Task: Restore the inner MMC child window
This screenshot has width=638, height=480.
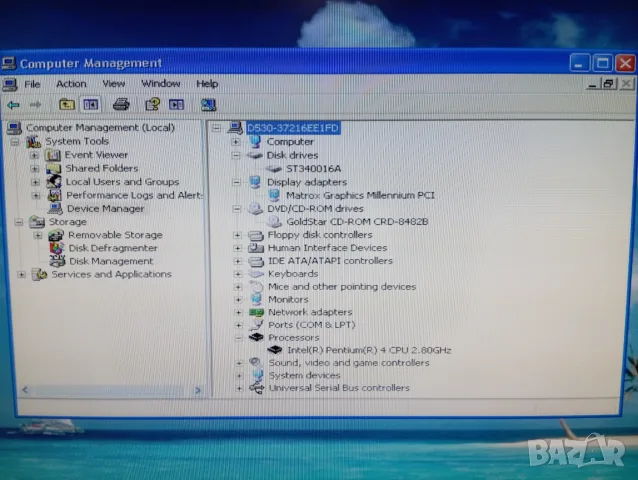Action: (x=608, y=84)
